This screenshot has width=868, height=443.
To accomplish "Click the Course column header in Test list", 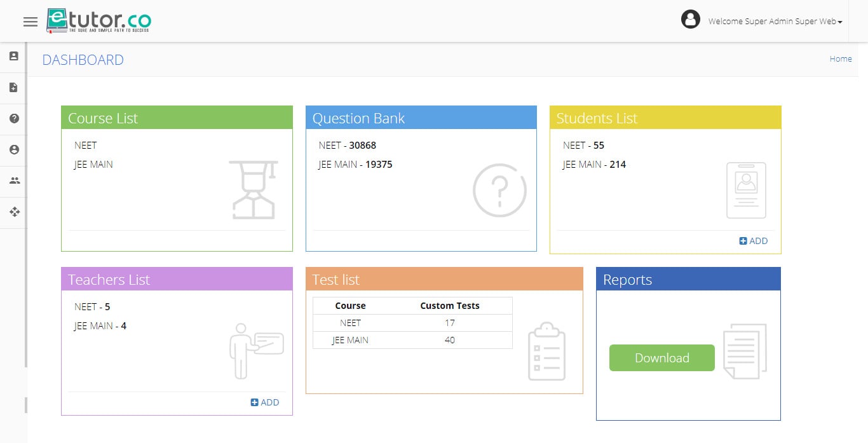I will click(350, 306).
